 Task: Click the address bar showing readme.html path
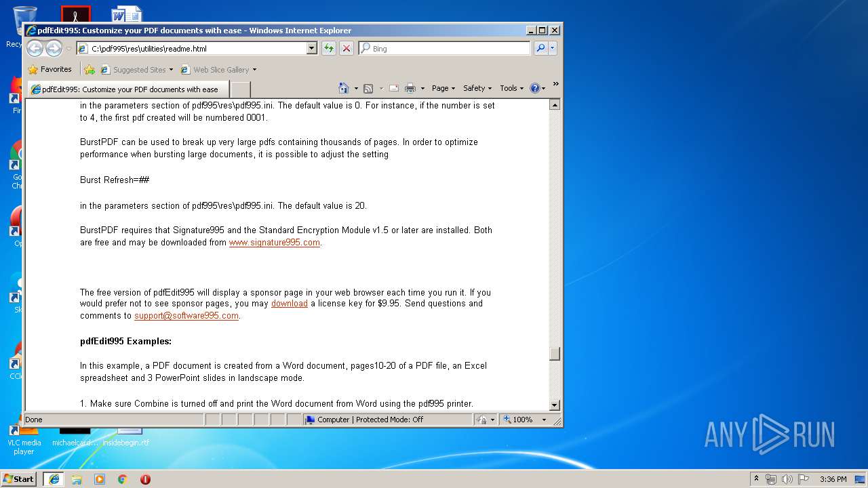[x=191, y=49]
